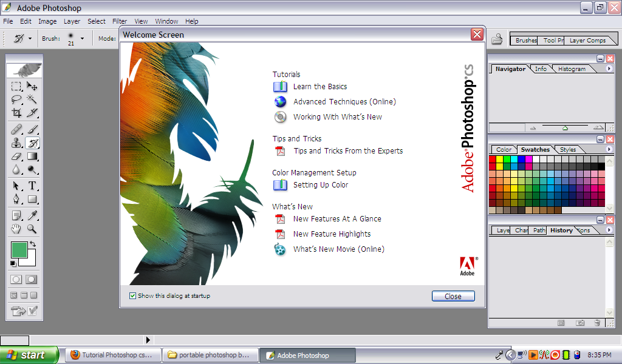Screen dimensions: 622x364
Task: Open the Swatches palette flyout menu
Action: (609, 149)
